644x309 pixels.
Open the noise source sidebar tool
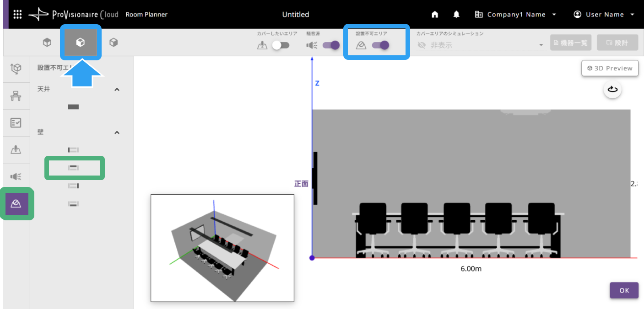point(16,176)
